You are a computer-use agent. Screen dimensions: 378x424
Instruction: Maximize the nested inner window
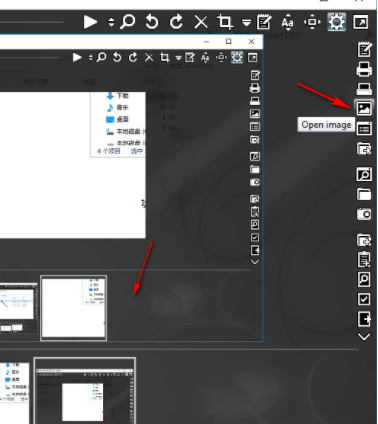pos(228,41)
